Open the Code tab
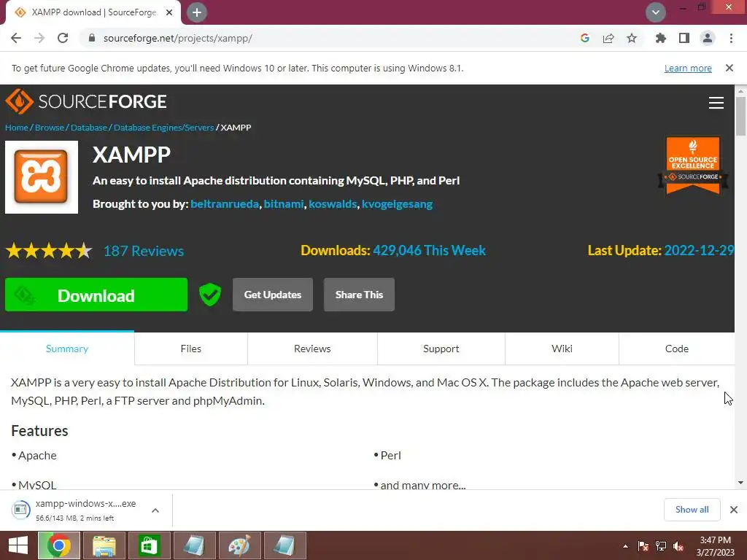The image size is (747, 560). coord(677,349)
